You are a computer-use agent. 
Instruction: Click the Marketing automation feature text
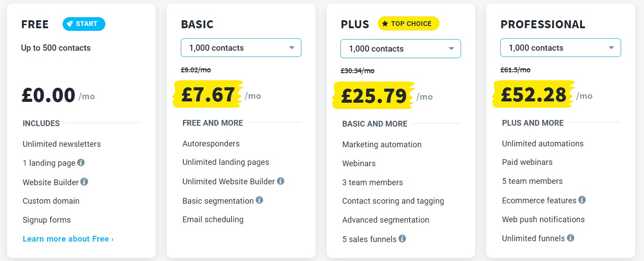pos(382,145)
